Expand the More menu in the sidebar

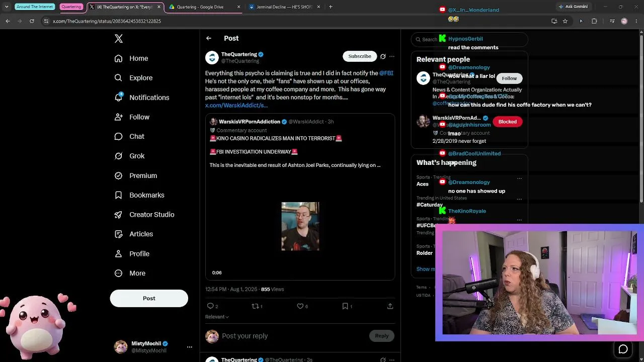click(130, 274)
